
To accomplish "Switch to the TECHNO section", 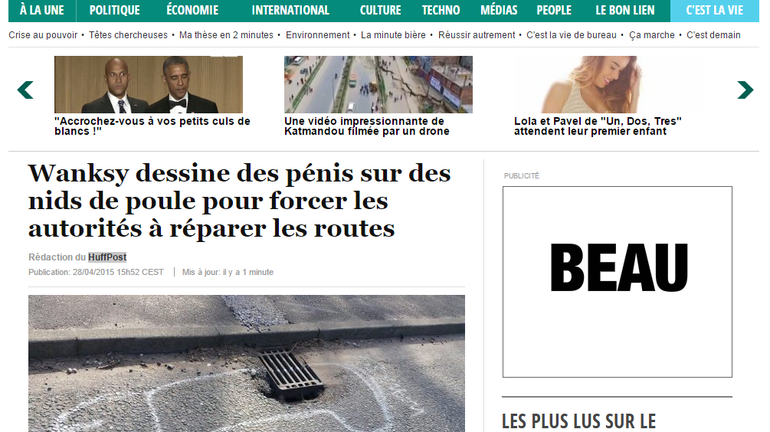I will pos(441,10).
